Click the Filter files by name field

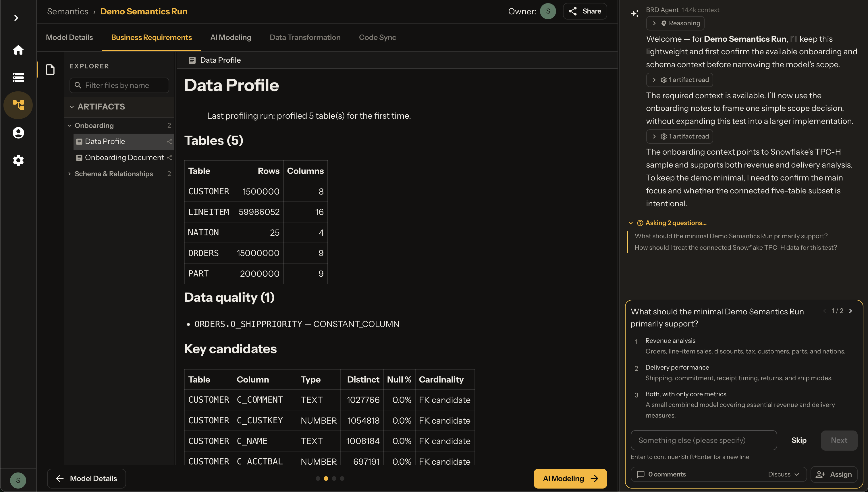(x=119, y=85)
